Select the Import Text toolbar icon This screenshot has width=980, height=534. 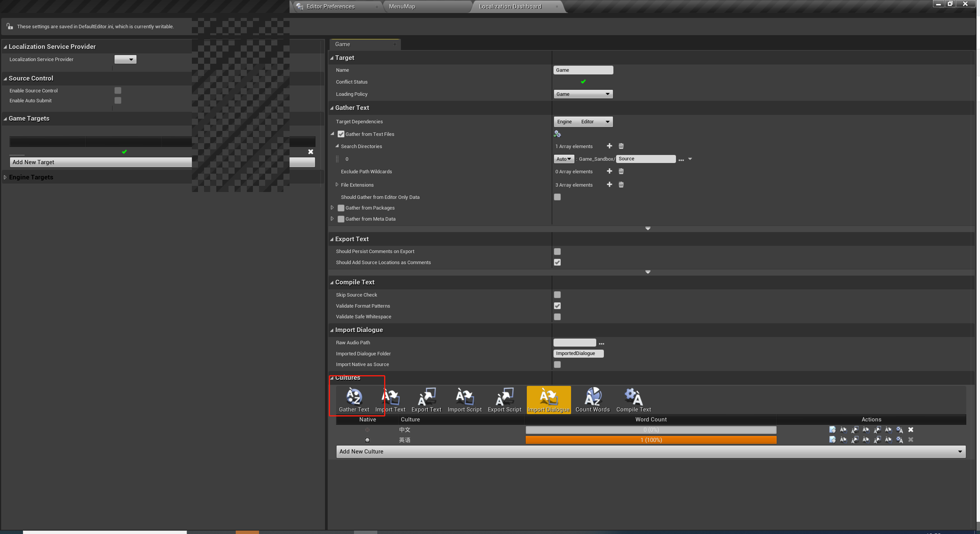(391, 399)
